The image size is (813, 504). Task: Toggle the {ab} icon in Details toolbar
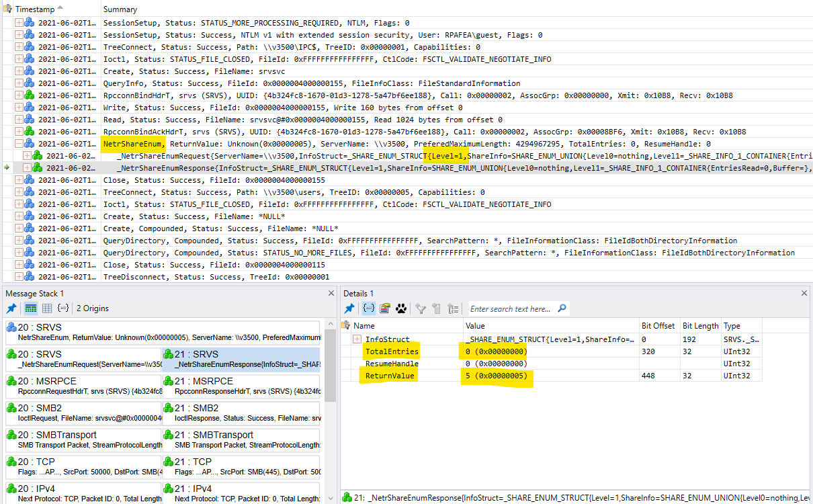(x=368, y=308)
